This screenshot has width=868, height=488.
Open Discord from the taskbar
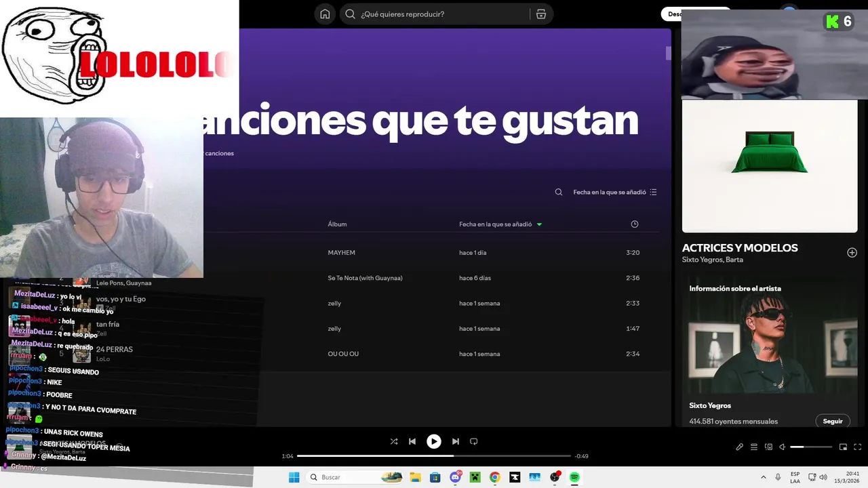(x=455, y=477)
